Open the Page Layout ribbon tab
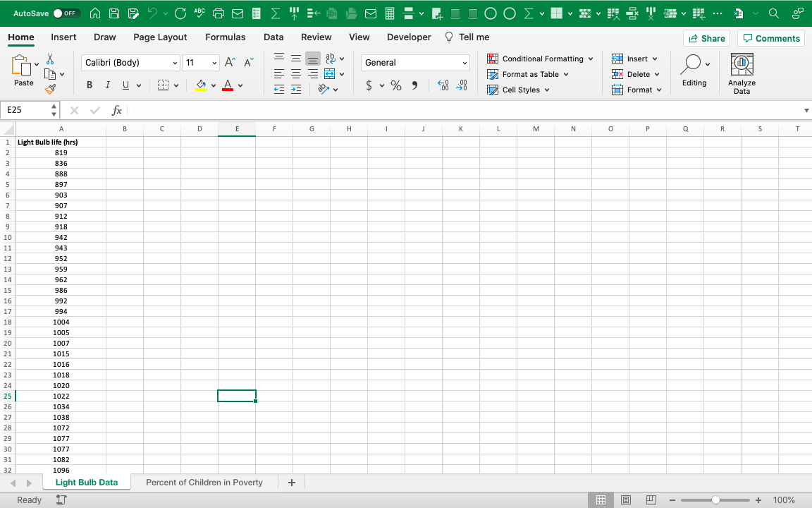The image size is (812, 508). pos(160,37)
